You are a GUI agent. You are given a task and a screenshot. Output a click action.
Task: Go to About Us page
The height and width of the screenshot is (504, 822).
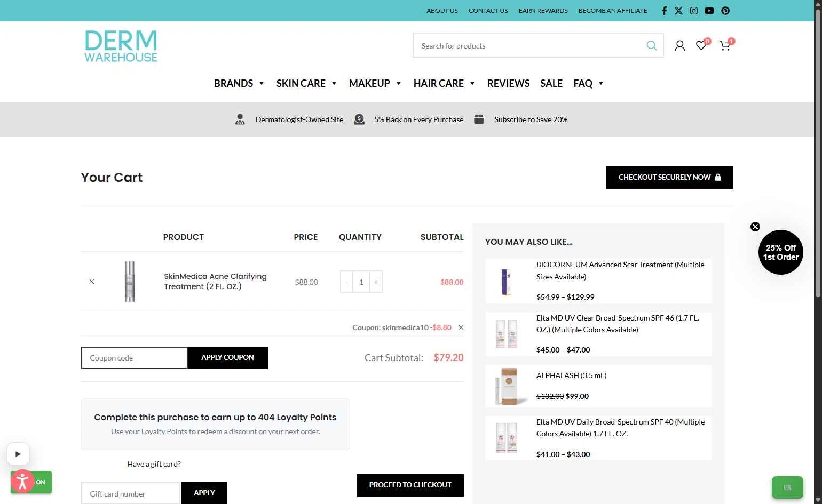point(442,11)
